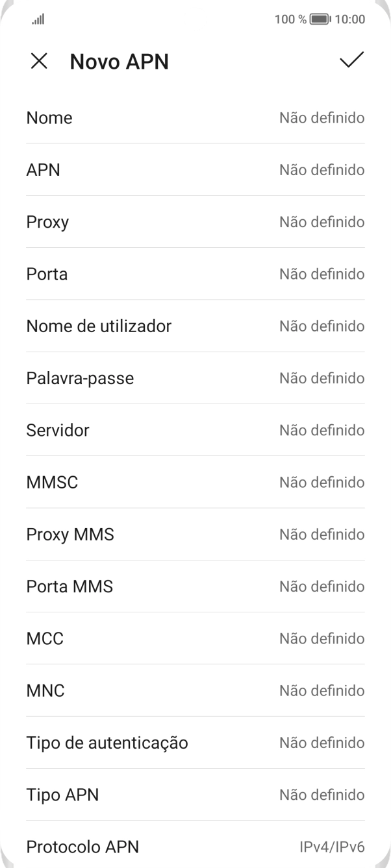Tap the X to discard the APN

(40, 61)
